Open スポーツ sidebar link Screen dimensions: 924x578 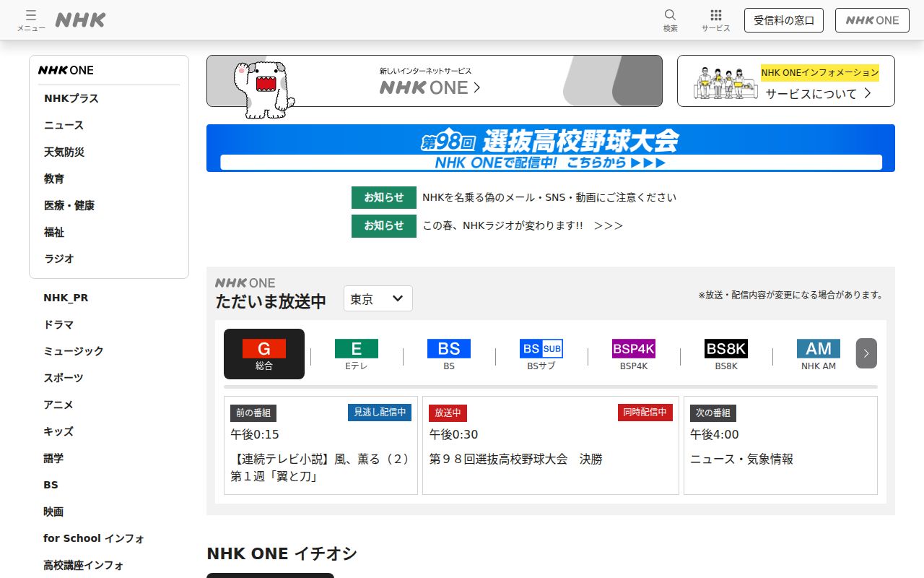pyautogui.click(x=64, y=378)
